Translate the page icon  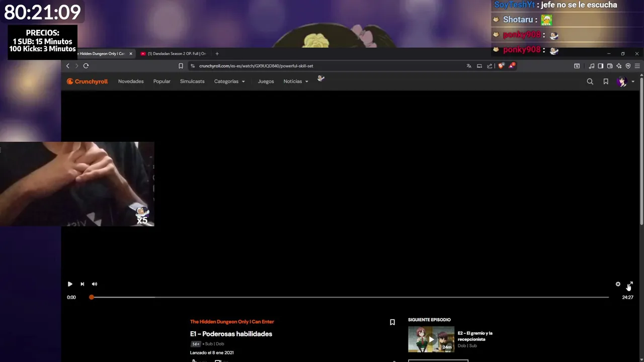pyautogui.click(x=469, y=66)
